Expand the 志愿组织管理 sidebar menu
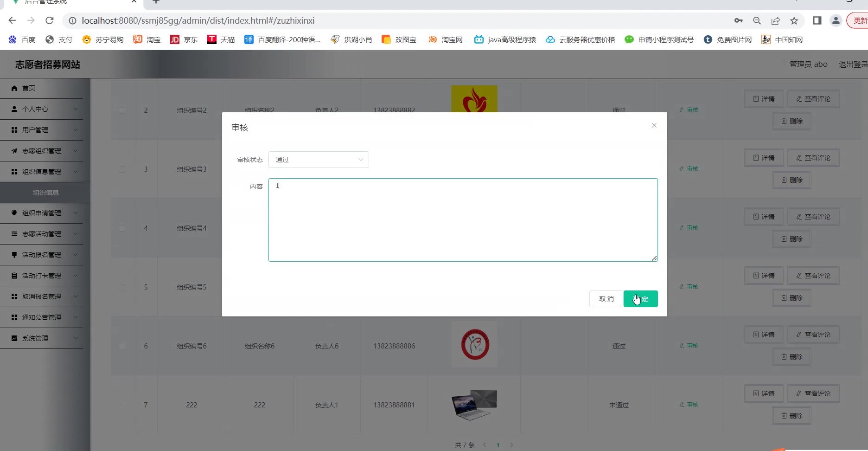This screenshot has width=868, height=451. (42, 151)
